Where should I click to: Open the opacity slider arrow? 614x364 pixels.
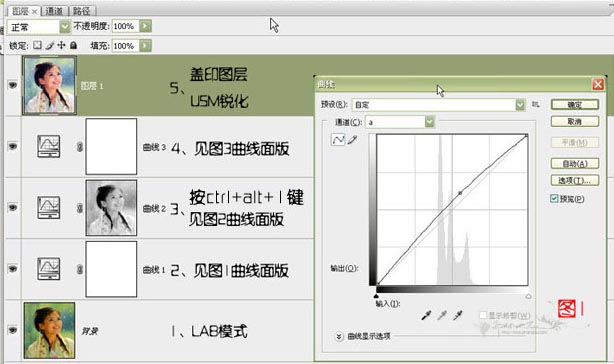[x=145, y=26]
